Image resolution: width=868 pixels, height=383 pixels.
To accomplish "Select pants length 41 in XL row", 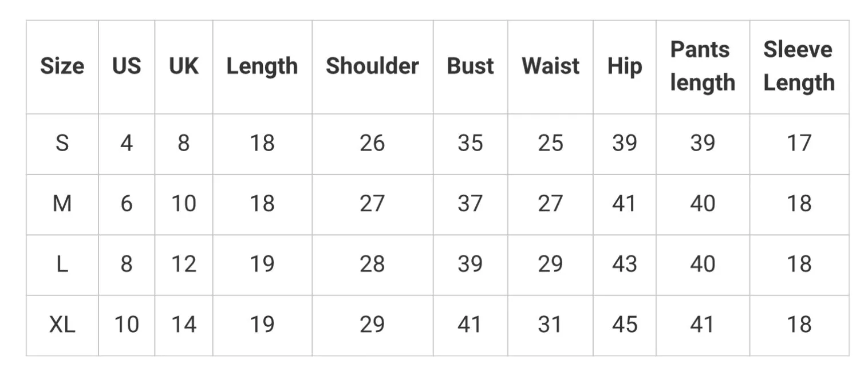I will [x=703, y=325].
